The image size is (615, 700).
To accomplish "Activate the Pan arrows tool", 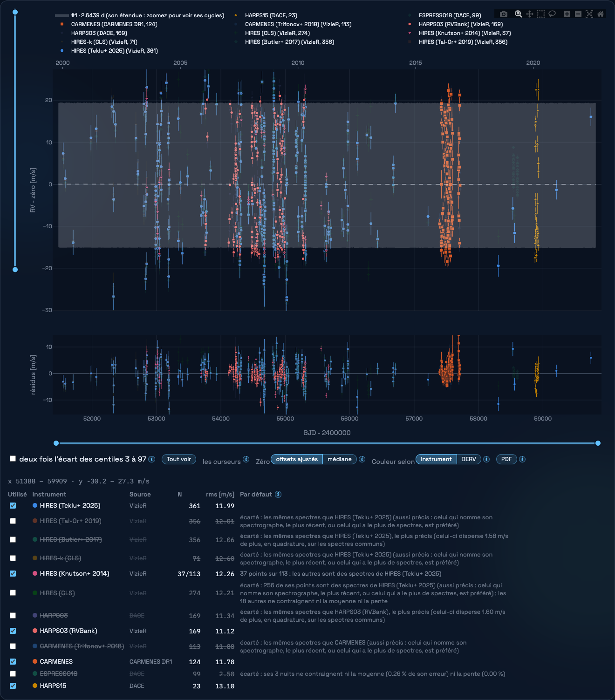I will click(530, 14).
